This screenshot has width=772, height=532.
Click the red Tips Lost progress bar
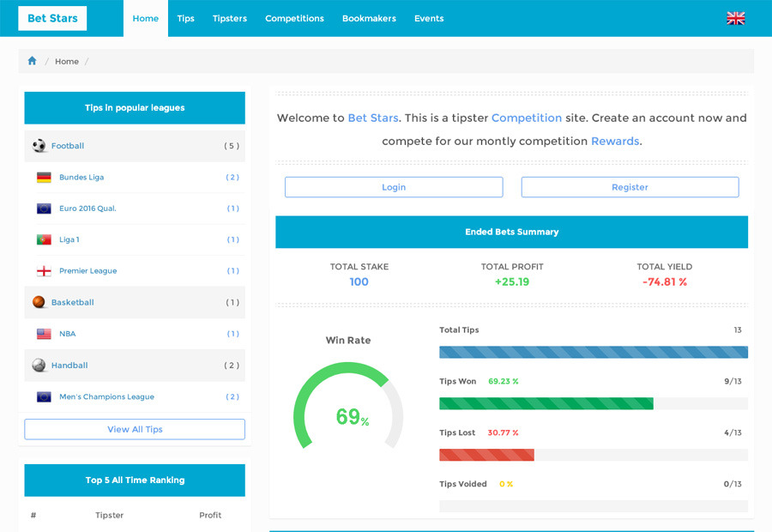pos(486,455)
